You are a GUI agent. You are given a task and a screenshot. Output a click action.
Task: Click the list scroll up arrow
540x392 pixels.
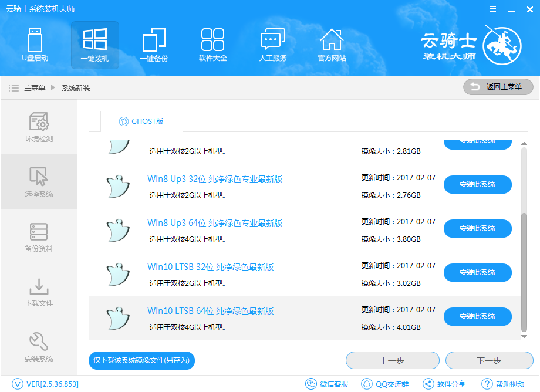[x=524, y=143]
